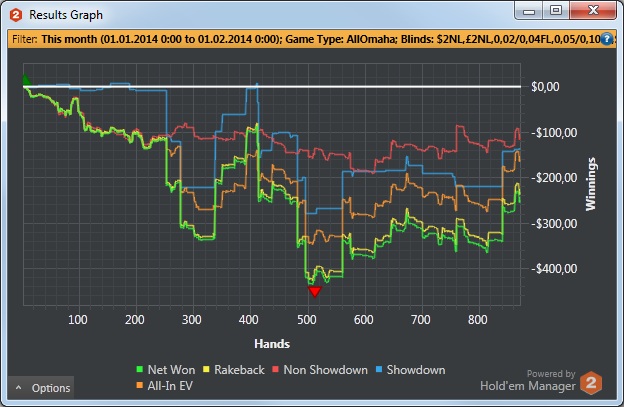This screenshot has width=625, height=407.
Task: Toggle the Net Won green legend swatch
Action: [x=140, y=370]
